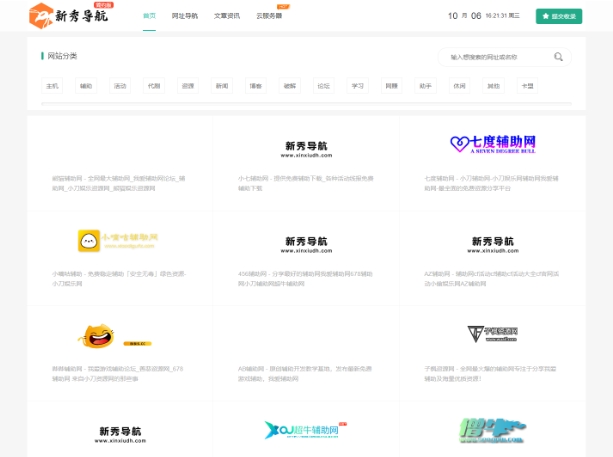Click the 网站分类 section heading
The width and height of the screenshot is (613, 457).
[62, 56]
